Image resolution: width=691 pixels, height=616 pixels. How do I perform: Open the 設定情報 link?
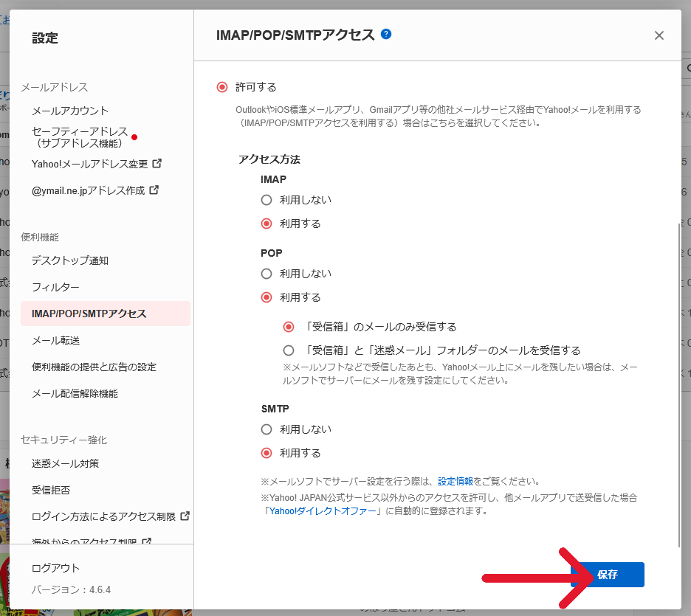point(455,481)
